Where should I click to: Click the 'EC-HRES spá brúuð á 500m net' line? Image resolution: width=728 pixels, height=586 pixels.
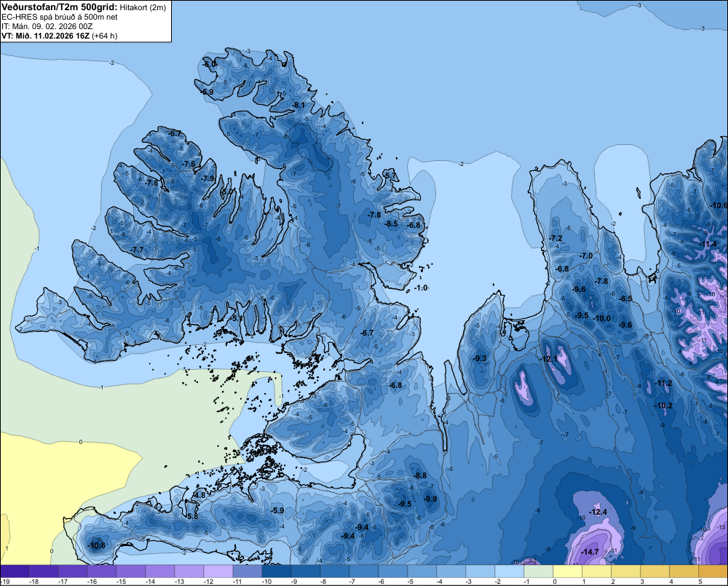tap(60, 17)
